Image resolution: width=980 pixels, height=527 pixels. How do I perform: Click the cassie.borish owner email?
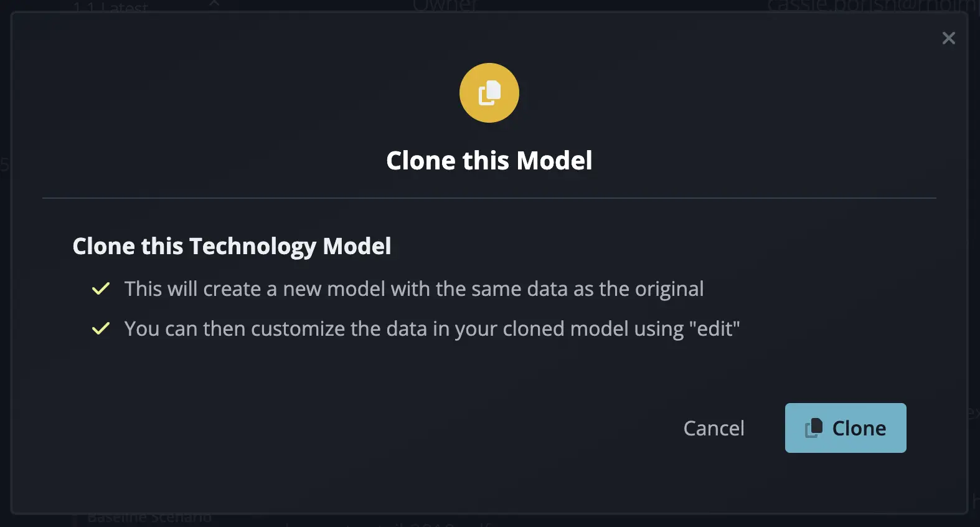(x=868, y=6)
